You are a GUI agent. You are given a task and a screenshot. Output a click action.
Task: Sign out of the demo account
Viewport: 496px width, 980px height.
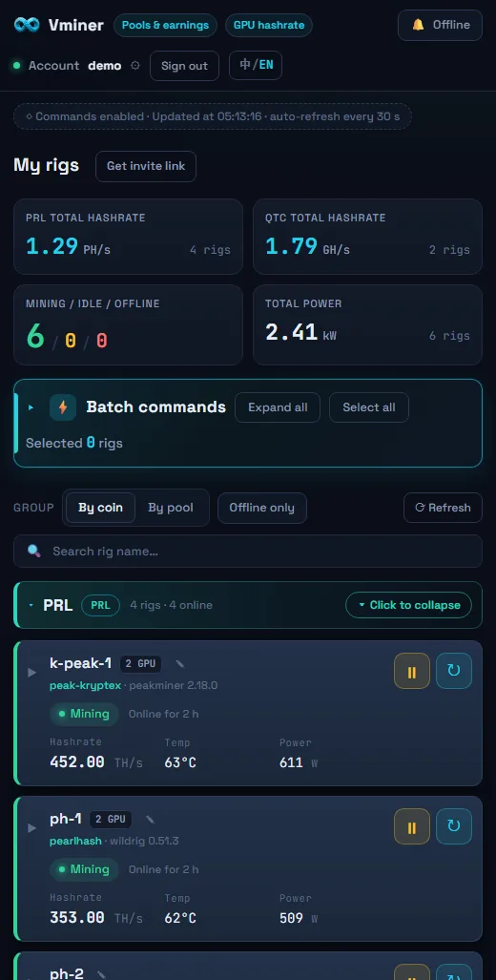coord(184,66)
